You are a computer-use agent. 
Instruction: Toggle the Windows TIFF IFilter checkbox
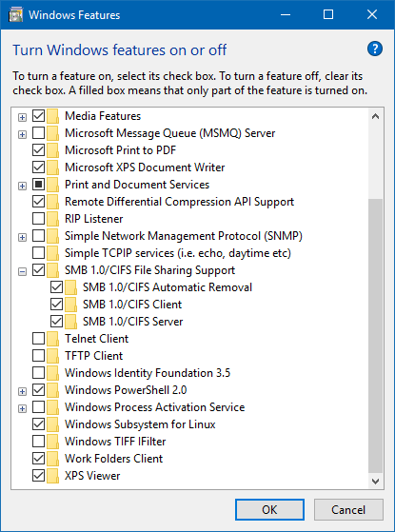coord(38,441)
